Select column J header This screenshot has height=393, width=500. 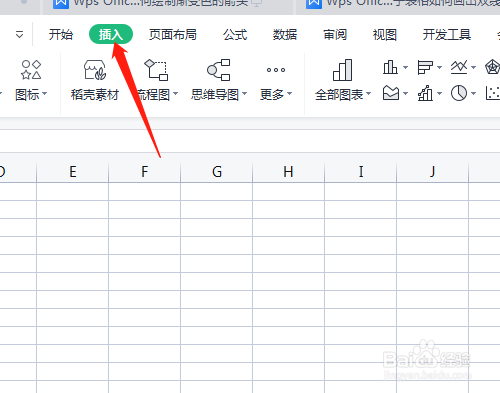[433, 172]
